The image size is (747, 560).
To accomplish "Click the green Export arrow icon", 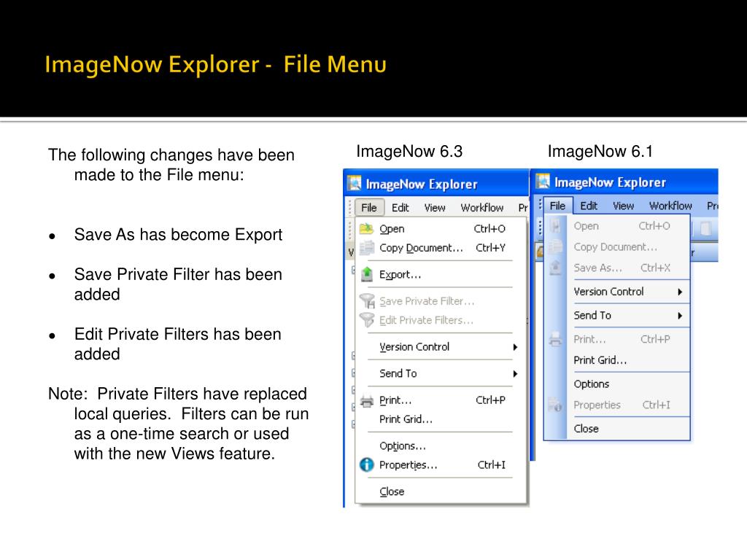I will (x=366, y=274).
